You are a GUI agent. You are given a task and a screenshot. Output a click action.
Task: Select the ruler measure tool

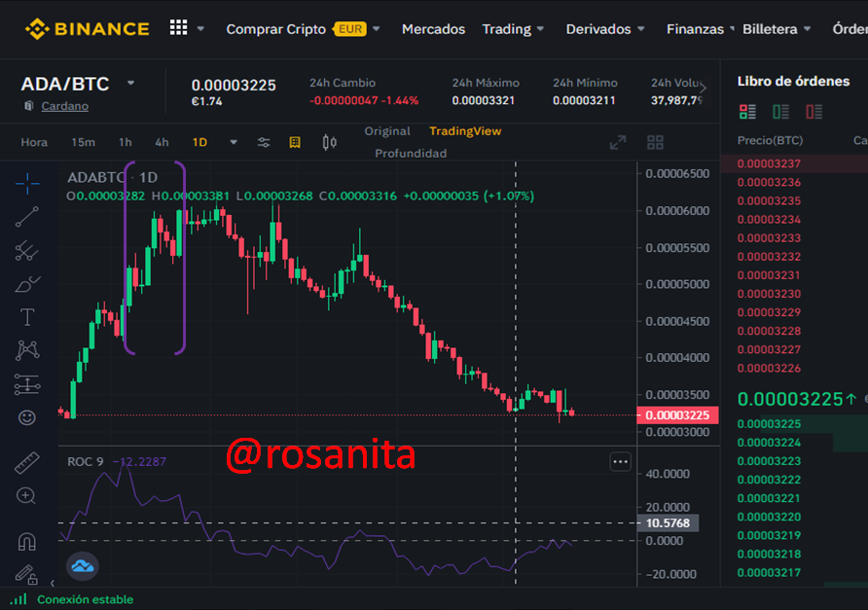[x=27, y=463]
